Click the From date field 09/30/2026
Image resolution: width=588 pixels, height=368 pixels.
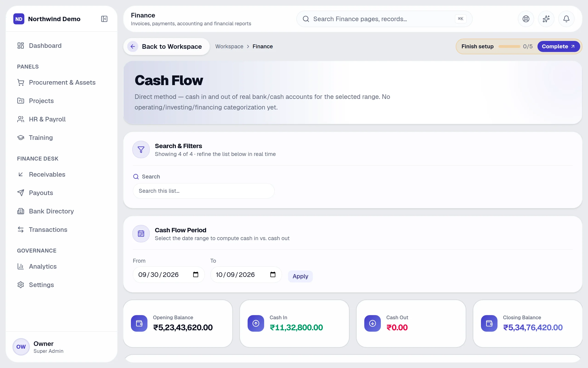pos(168,275)
